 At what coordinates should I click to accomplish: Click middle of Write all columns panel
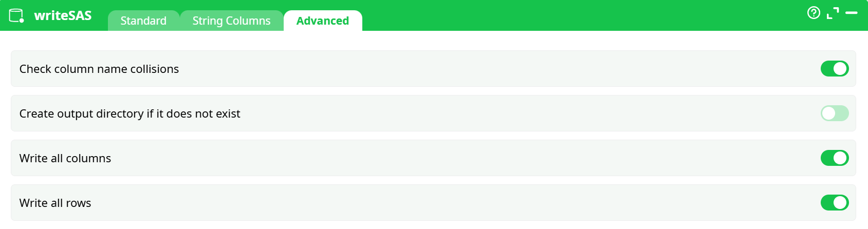tap(433, 158)
